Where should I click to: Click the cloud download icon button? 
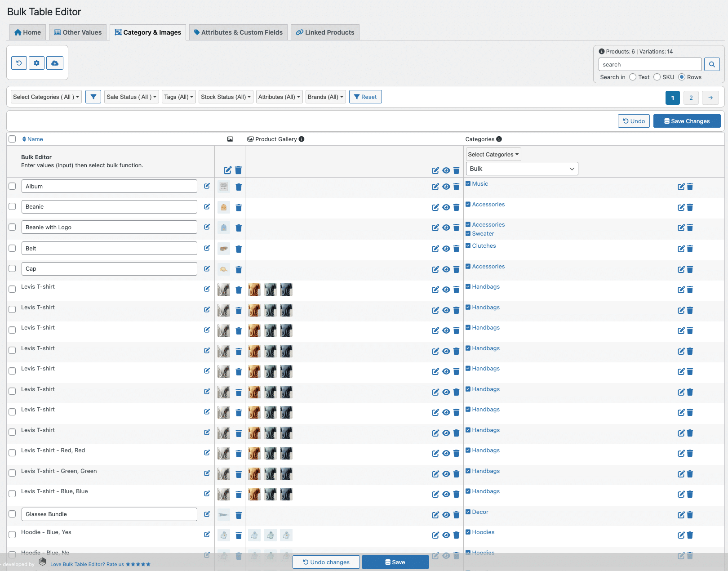pos(55,63)
